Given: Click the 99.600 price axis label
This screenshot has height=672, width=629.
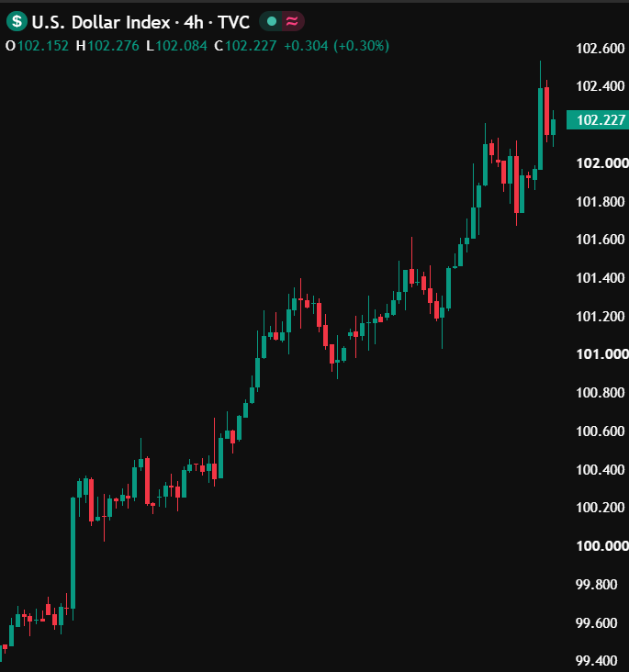Looking at the screenshot, I should pyautogui.click(x=597, y=622).
